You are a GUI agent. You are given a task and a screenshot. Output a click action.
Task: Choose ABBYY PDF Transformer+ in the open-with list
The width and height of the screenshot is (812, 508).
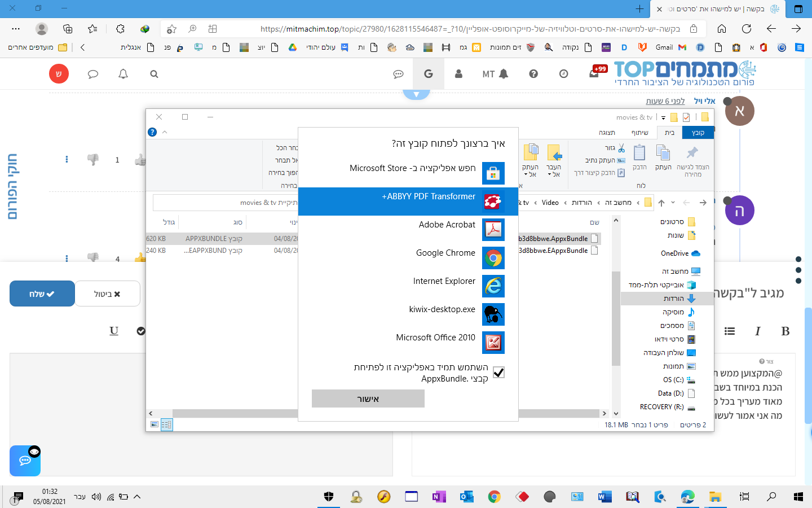[x=408, y=202]
